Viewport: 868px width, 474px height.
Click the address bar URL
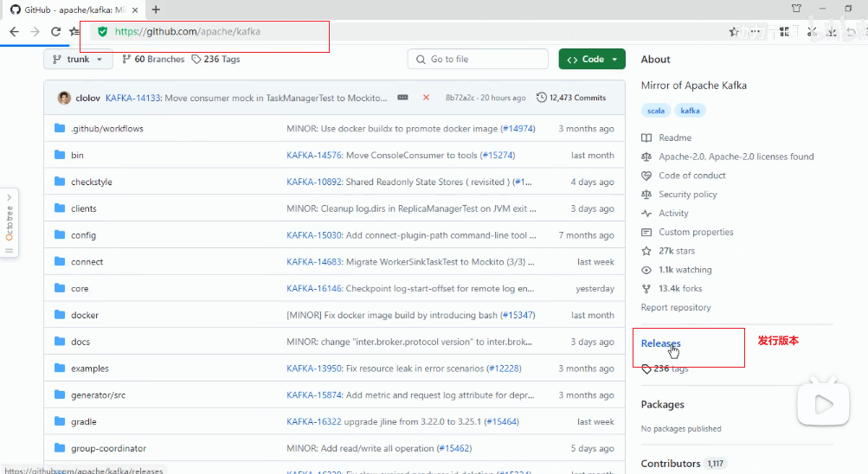[188, 31]
